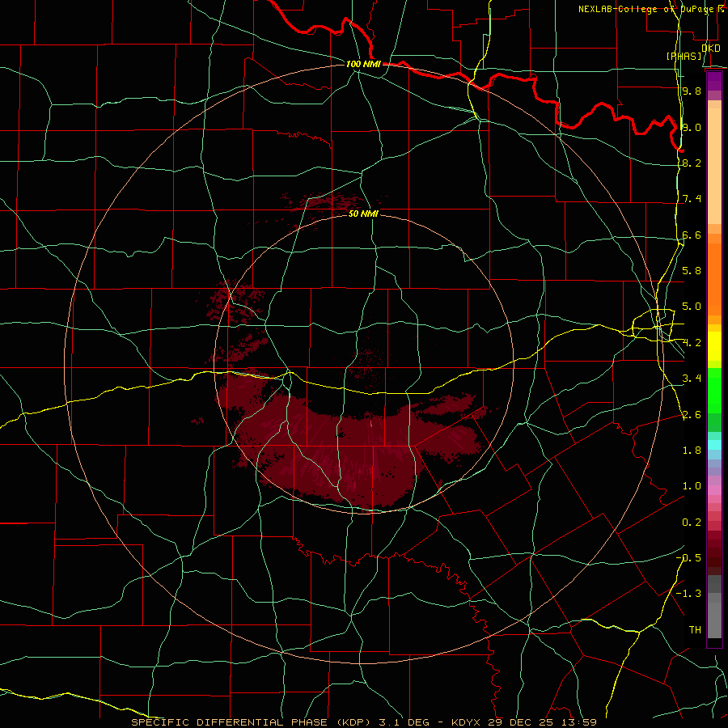This screenshot has width=728, height=728.
Task: Click the 7.4 scale value
Action: click(692, 199)
